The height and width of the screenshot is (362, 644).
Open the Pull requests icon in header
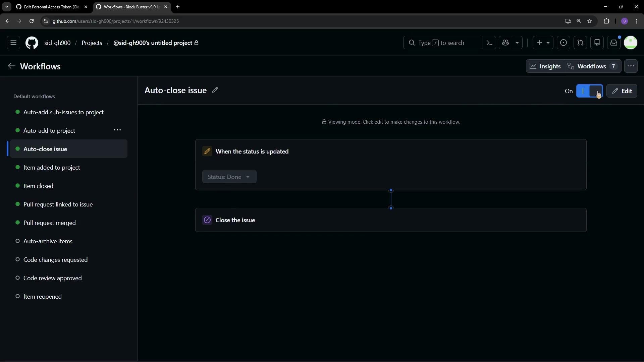(x=580, y=43)
